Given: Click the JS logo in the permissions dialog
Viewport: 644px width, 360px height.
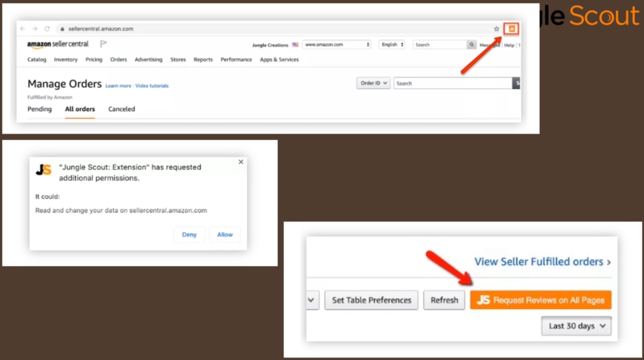Looking at the screenshot, I should [x=43, y=170].
